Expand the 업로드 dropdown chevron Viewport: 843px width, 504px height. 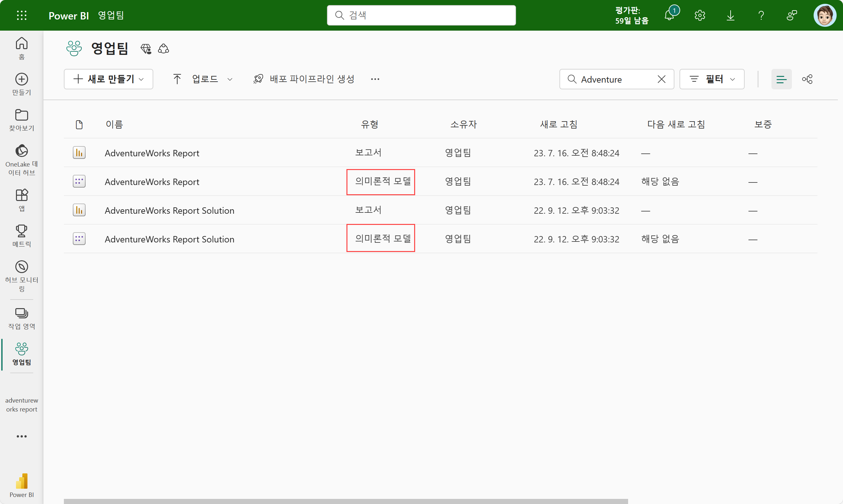point(230,79)
